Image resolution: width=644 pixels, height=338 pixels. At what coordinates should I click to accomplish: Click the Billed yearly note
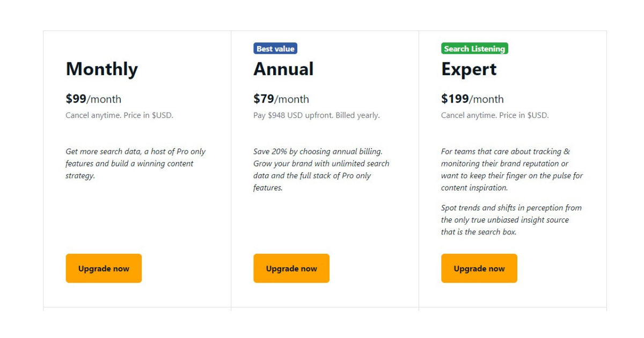(x=358, y=115)
